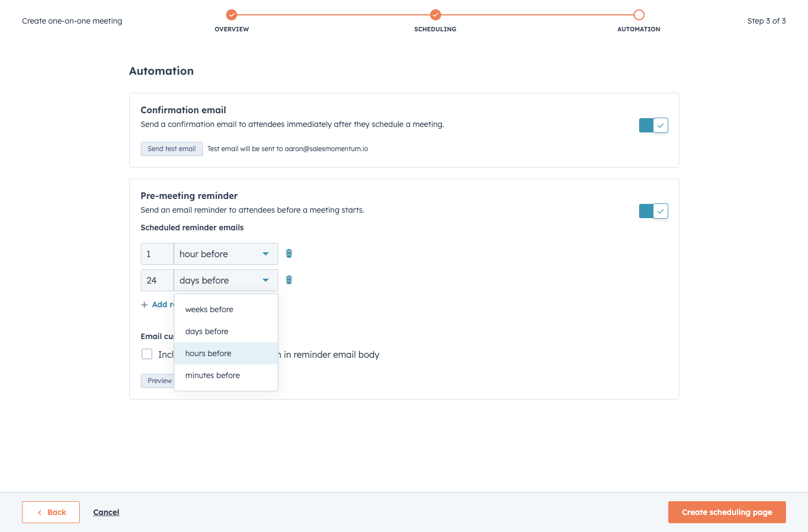Select the 'minutes before' option
Image resolution: width=808 pixels, height=532 pixels.
(226, 375)
